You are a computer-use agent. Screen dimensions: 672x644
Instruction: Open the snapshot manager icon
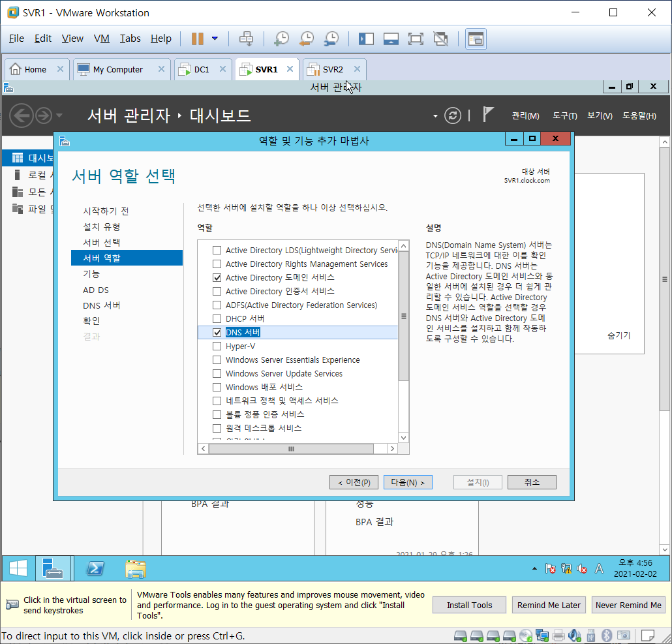click(331, 38)
